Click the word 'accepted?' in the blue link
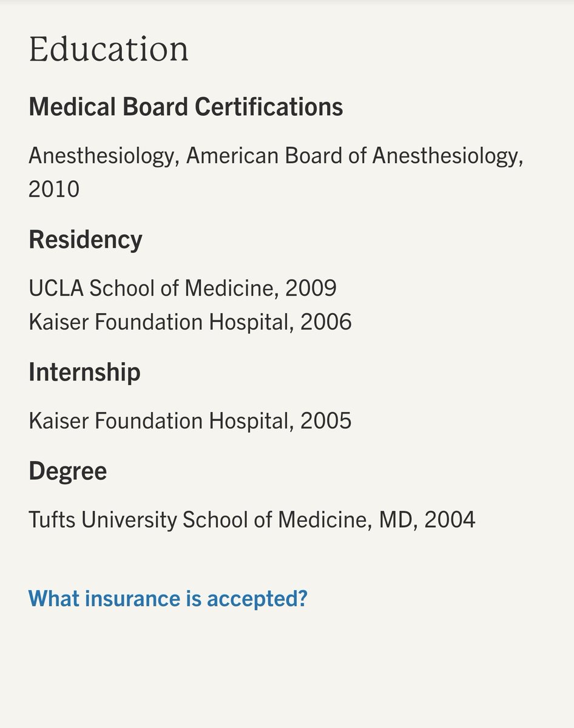 coord(257,599)
